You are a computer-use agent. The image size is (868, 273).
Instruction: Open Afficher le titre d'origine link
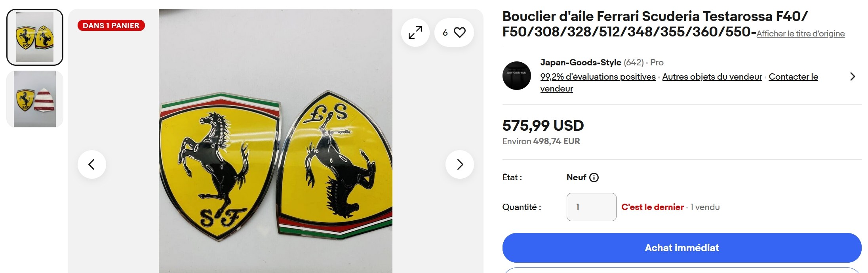[800, 34]
